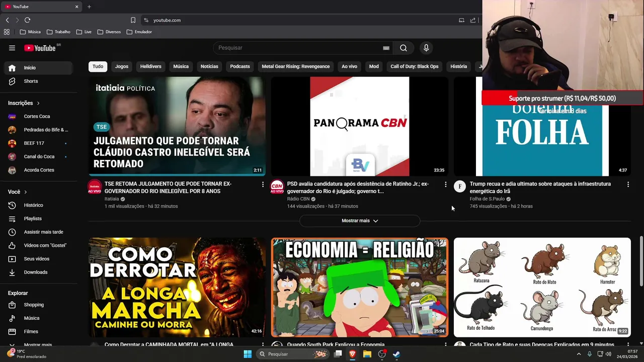Open Steam from the taskbar
Image resolution: width=644 pixels, height=362 pixels.
coord(396,354)
